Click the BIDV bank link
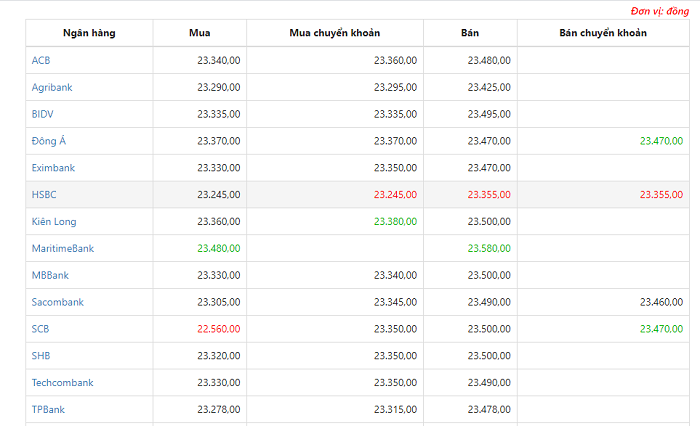 point(42,114)
